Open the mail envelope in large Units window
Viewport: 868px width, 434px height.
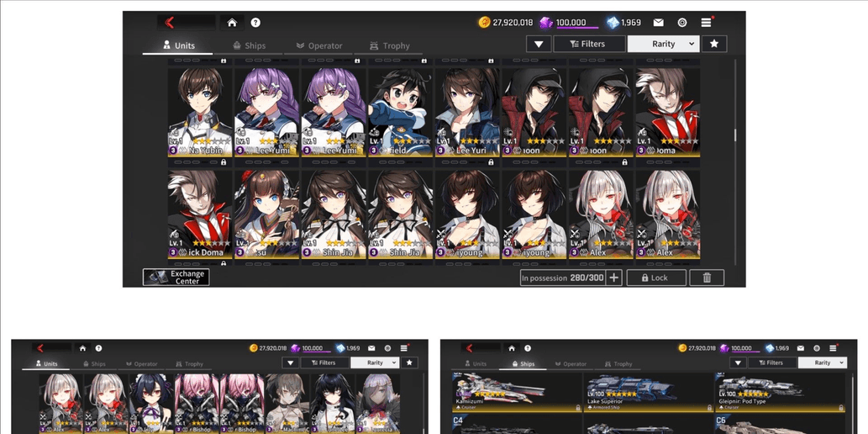coord(658,23)
